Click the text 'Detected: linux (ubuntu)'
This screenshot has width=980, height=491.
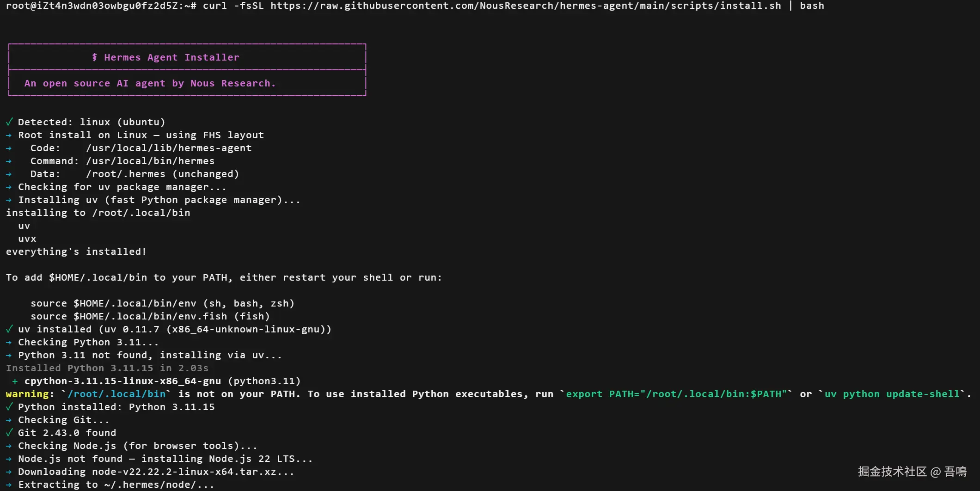[92, 122]
